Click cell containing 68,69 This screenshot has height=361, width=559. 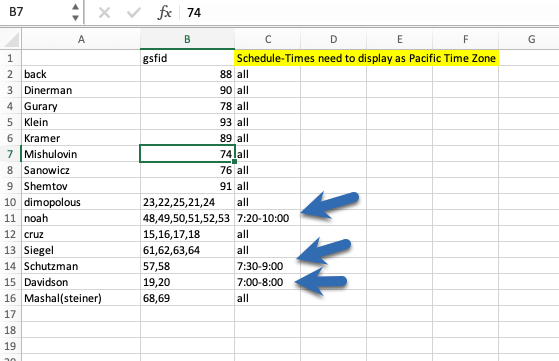188,298
